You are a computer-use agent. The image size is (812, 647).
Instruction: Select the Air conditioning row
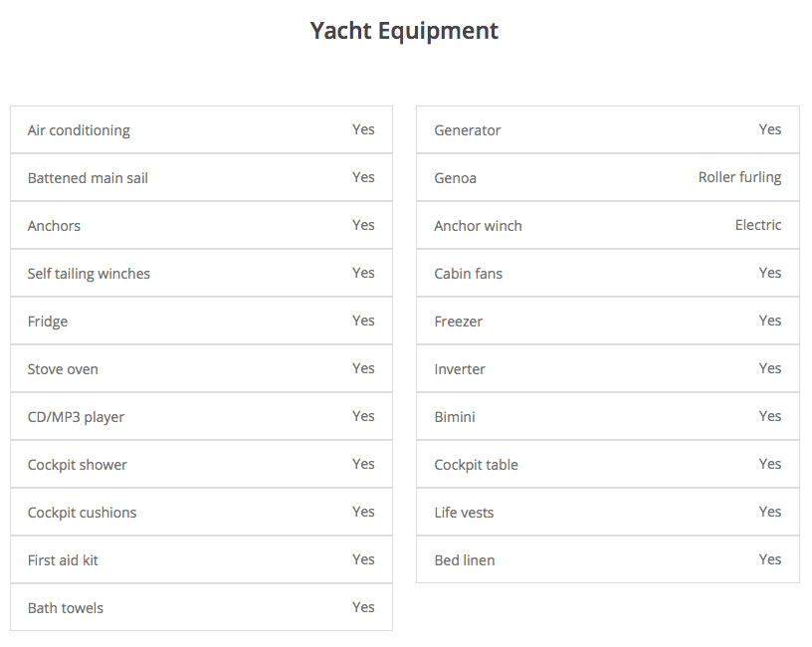[201, 129]
